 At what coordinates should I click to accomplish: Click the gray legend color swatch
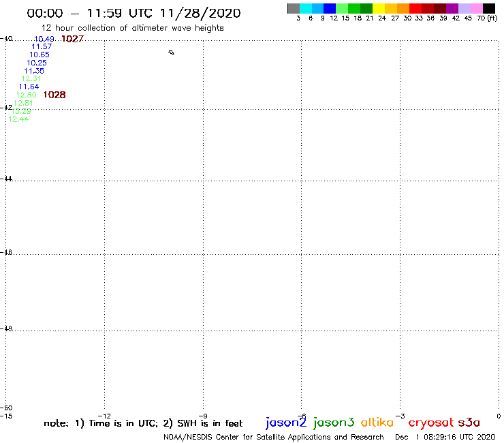tap(294, 8)
